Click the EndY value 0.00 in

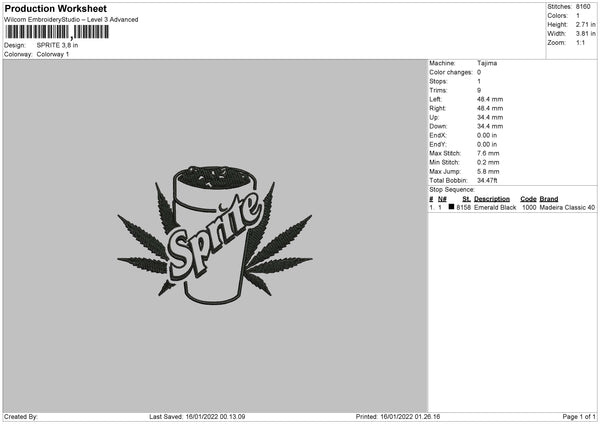487,145
